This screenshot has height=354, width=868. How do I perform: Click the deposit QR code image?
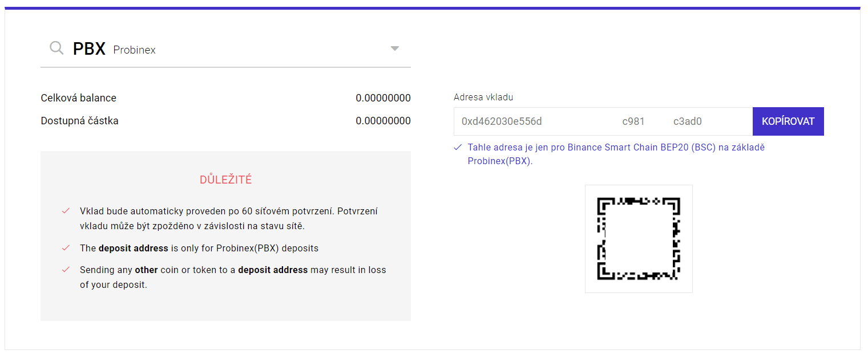638,238
